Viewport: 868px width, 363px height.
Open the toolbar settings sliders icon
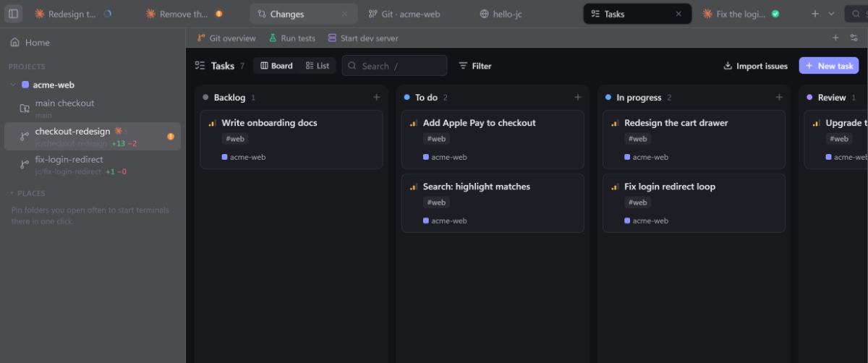(854, 38)
